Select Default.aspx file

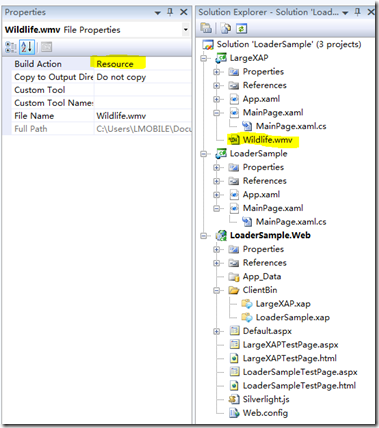point(267,331)
